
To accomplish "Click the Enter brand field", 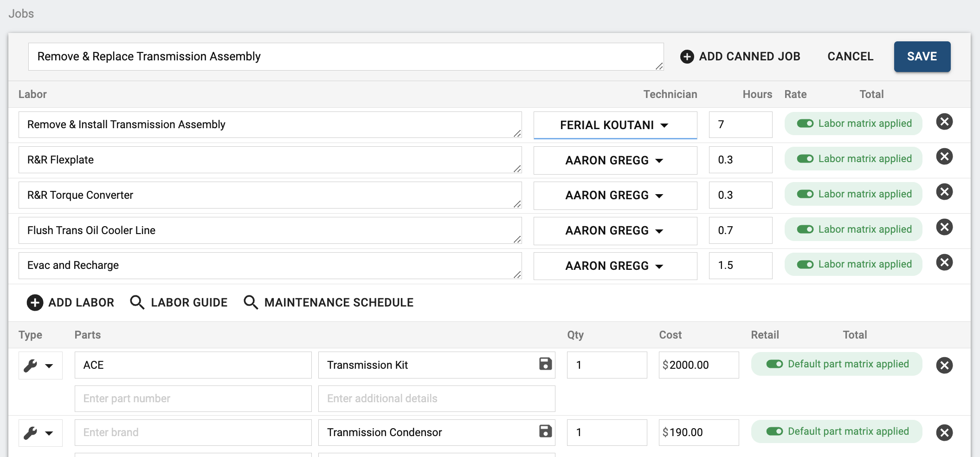I will pyautogui.click(x=193, y=432).
